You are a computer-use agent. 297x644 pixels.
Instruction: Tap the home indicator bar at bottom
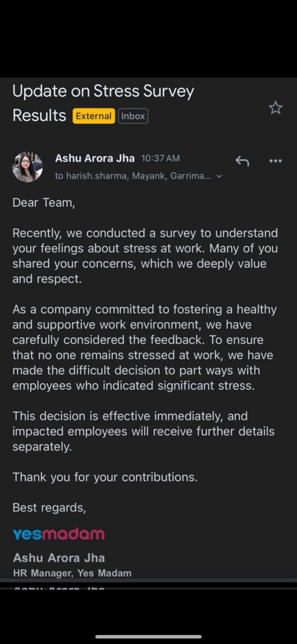(x=148, y=636)
